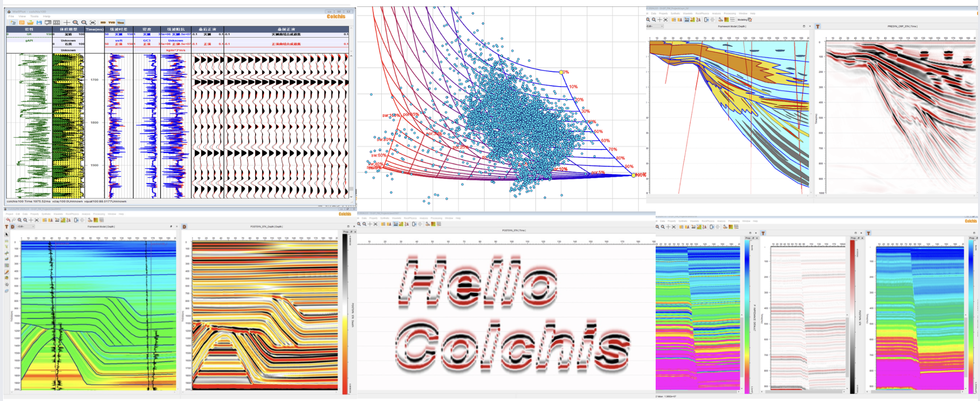Click zoom out magnifier in WellPlot toolbar

84,22
